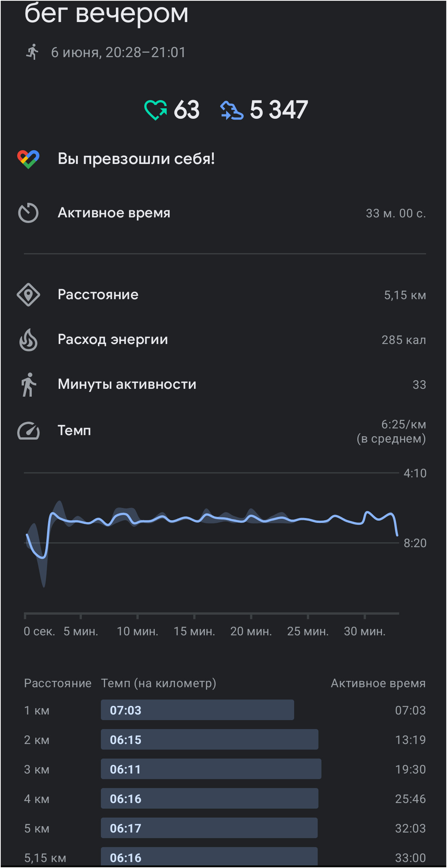Viewport: 447px width, 868px height.
Task: Tap the blue steps shoe icon
Action: coord(232,111)
